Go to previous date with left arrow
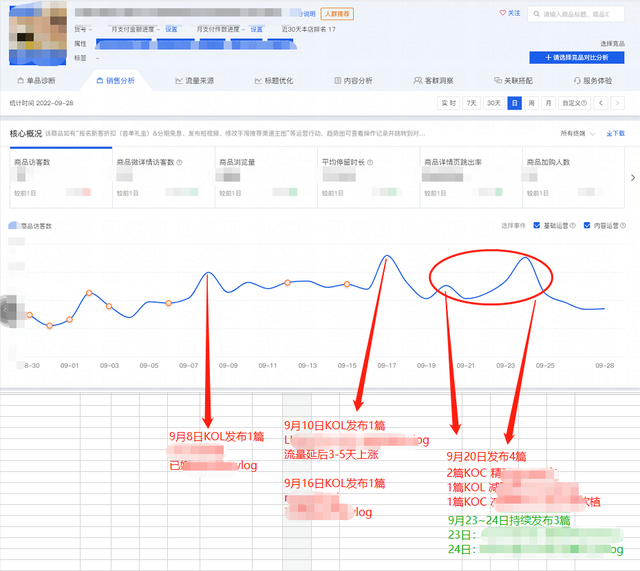 [x=600, y=103]
